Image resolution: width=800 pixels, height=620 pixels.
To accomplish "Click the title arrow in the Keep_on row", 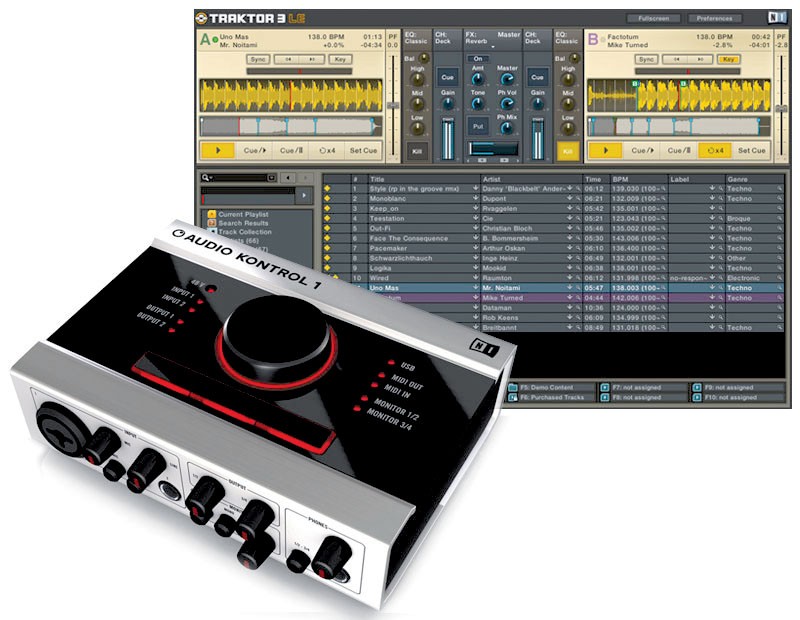I will pyautogui.click(x=476, y=208).
